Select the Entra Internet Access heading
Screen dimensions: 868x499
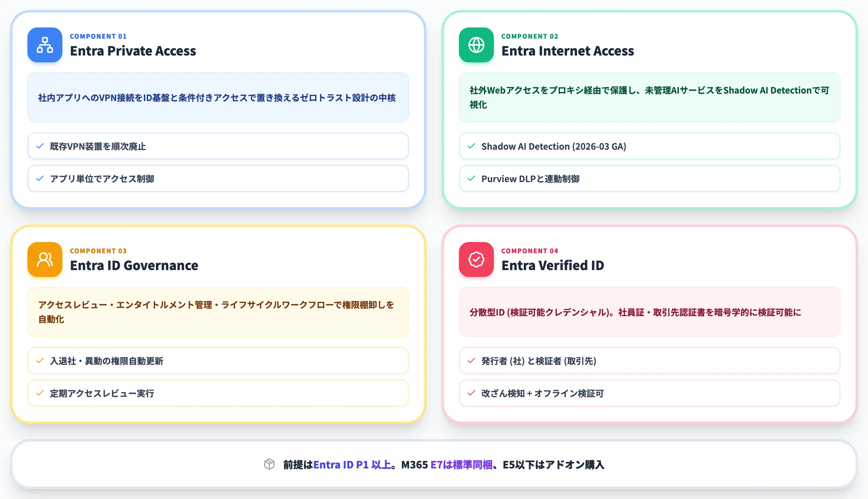point(567,51)
